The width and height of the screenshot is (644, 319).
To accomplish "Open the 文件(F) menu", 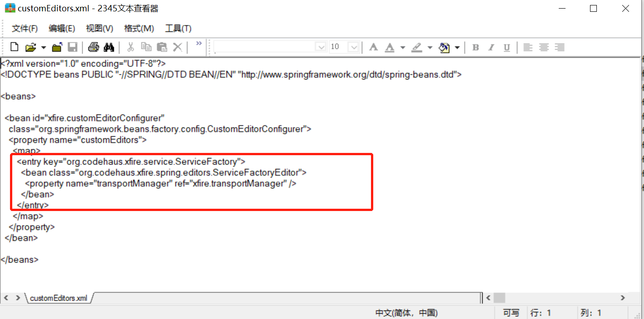I will point(25,29).
